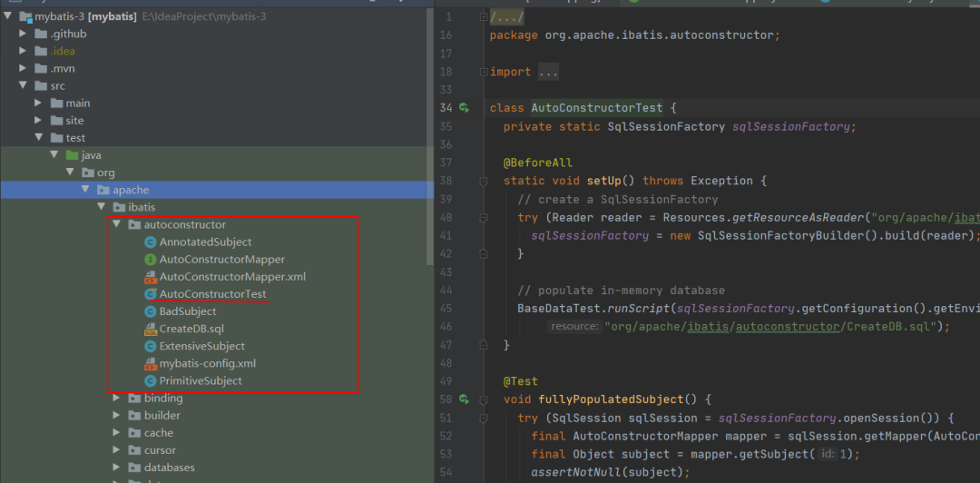The image size is (980, 483).
Task: Click the ExtensiveSubject class icon
Action: tap(150, 346)
